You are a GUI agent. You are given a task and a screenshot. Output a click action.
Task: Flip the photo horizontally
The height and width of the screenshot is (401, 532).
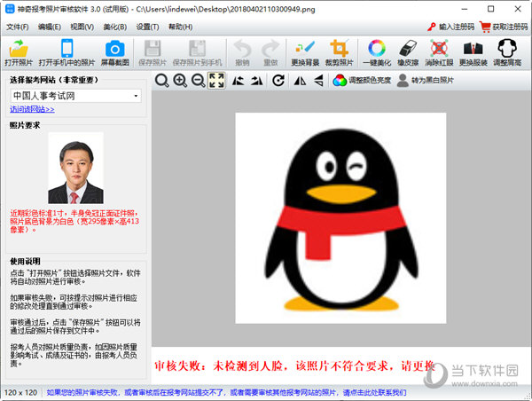[300, 81]
